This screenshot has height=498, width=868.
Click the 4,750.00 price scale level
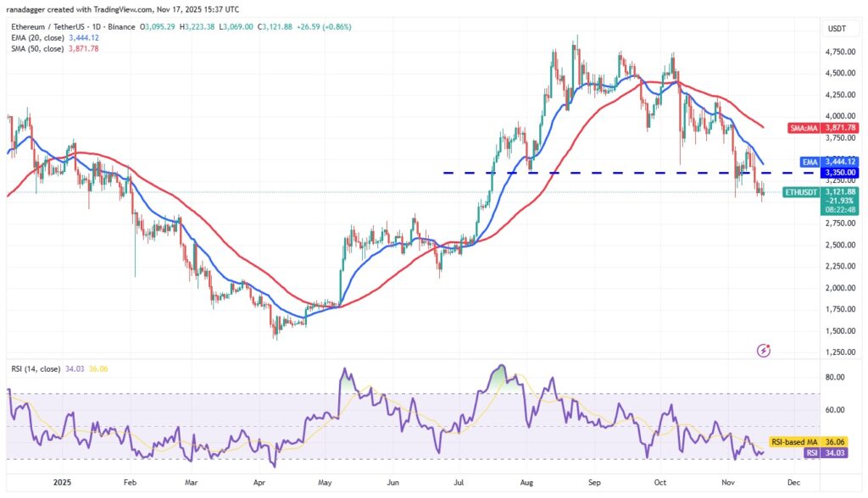(837, 52)
